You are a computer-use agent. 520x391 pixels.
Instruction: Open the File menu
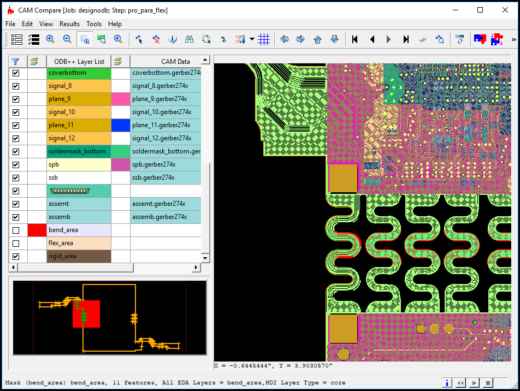click(10, 24)
